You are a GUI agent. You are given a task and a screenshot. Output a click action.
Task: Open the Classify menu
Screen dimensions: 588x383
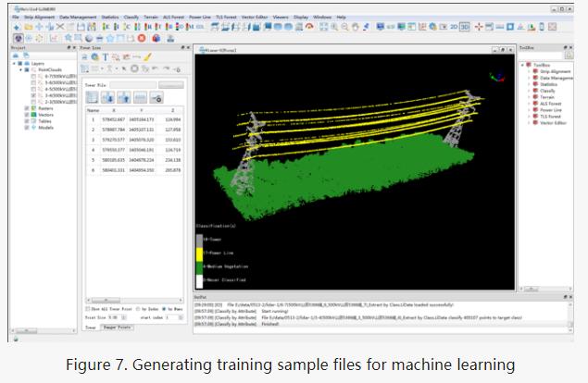click(x=131, y=18)
